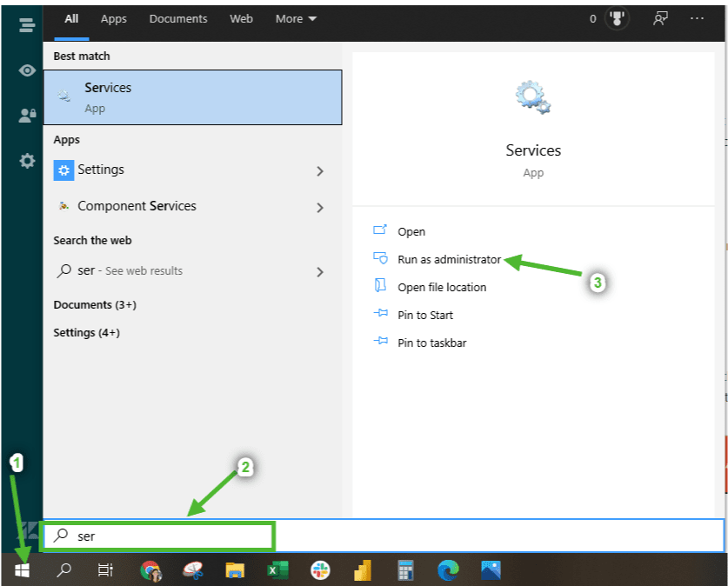The height and width of the screenshot is (586, 728).
Task: Click large Services gear icon in preview
Action: point(533,97)
